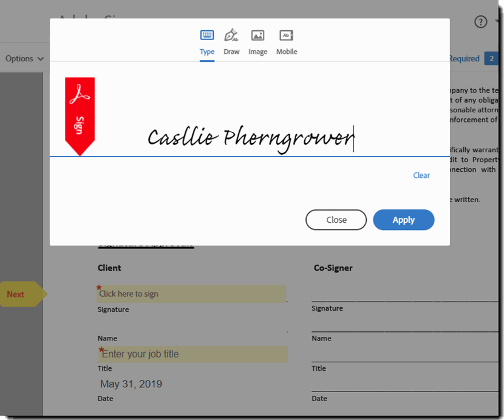
Task: Apply the typed signature
Action: tap(403, 220)
